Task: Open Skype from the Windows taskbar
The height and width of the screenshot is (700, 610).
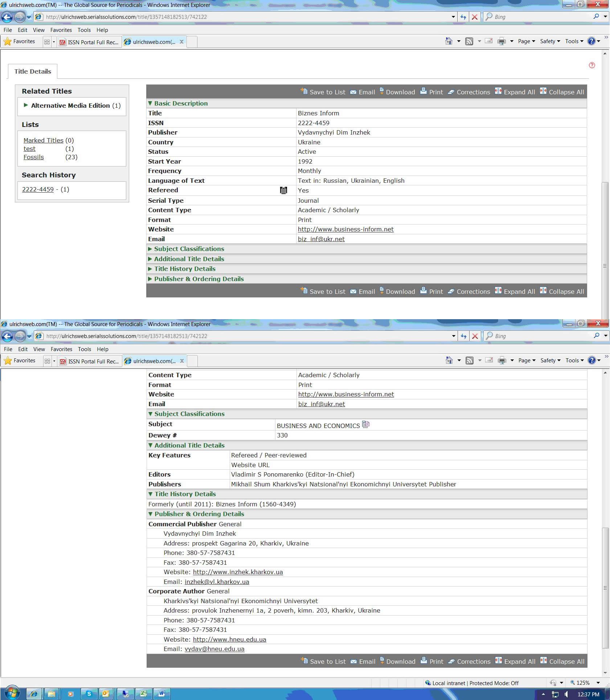Action: (89, 694)
